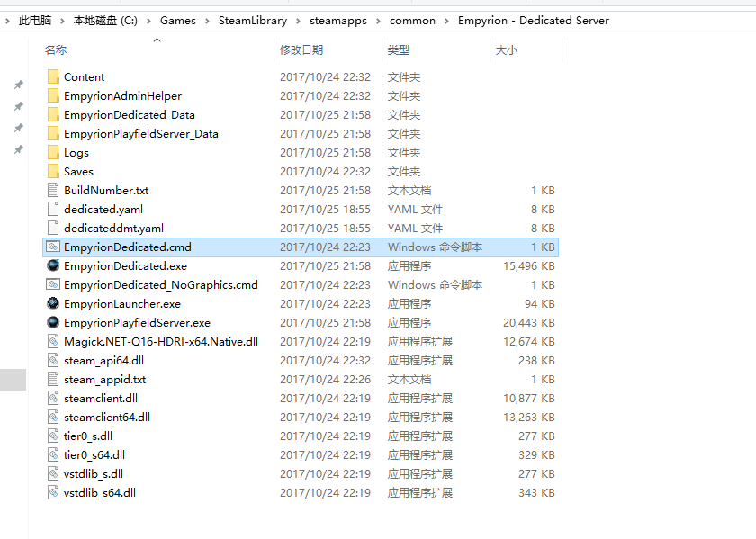
Task: Select folder name EmpyrionAdminHelper
Action: 122,96
